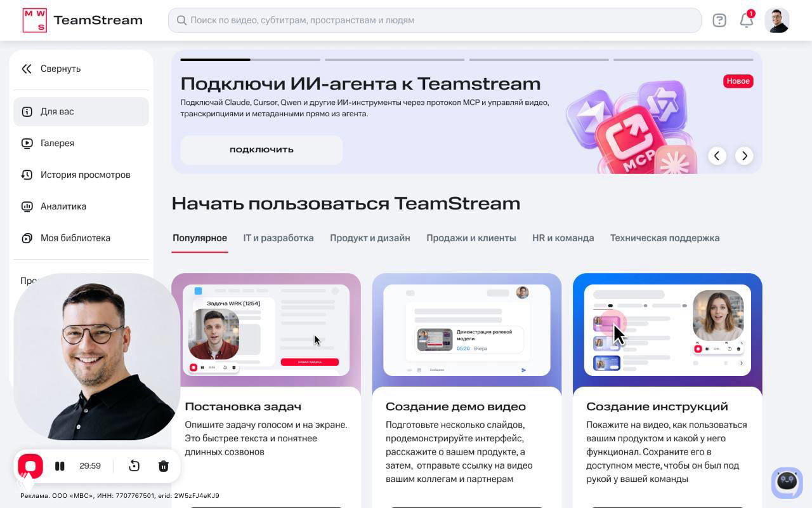Screen dimensions: 812x508
Task: Open История просмотров in the sidebar
Action: [81, 175]
